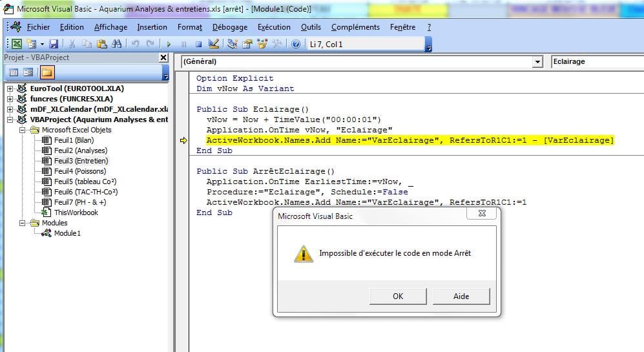Close the Microsoft Visual Basic error dialog

pyautogui.click(x=482, y=213)
